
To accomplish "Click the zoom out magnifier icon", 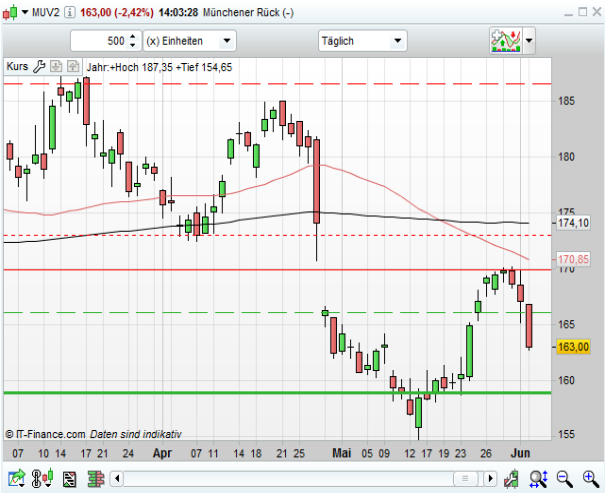I will click(x=564, y=479).
